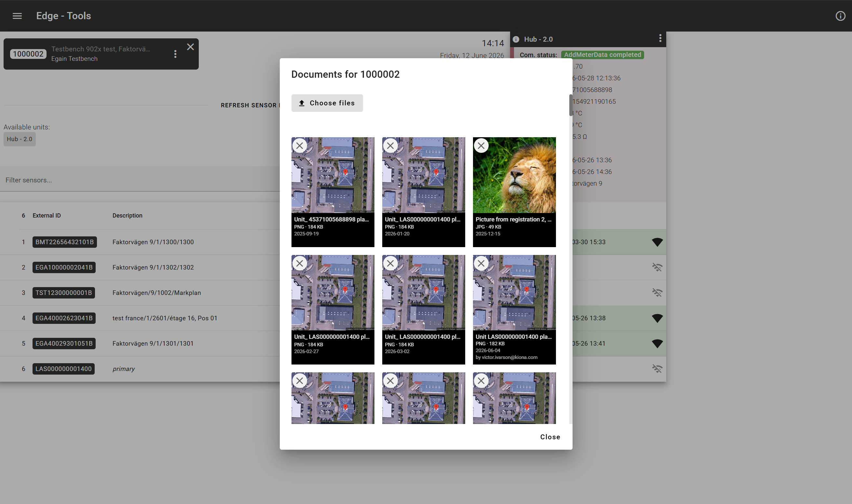This screenshot has height=504, width=852.
Task: Click the documents dialog scrollbar
Action: coord(571,105)
